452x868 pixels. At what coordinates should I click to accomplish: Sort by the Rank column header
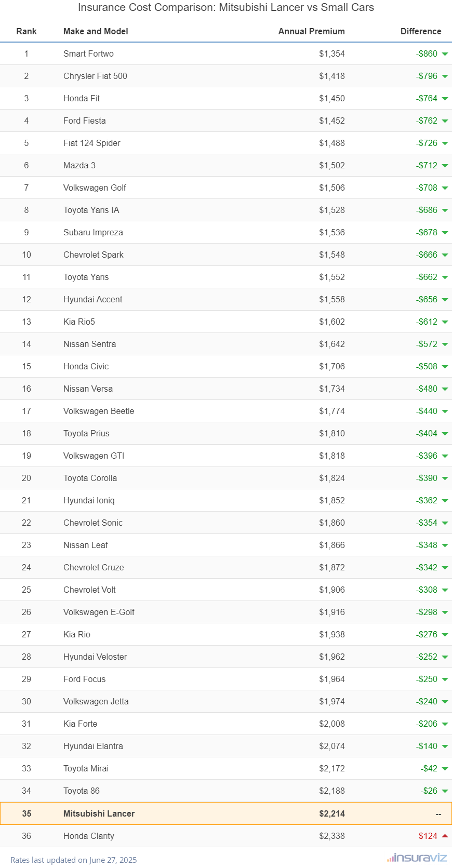(x=26, y=31)
